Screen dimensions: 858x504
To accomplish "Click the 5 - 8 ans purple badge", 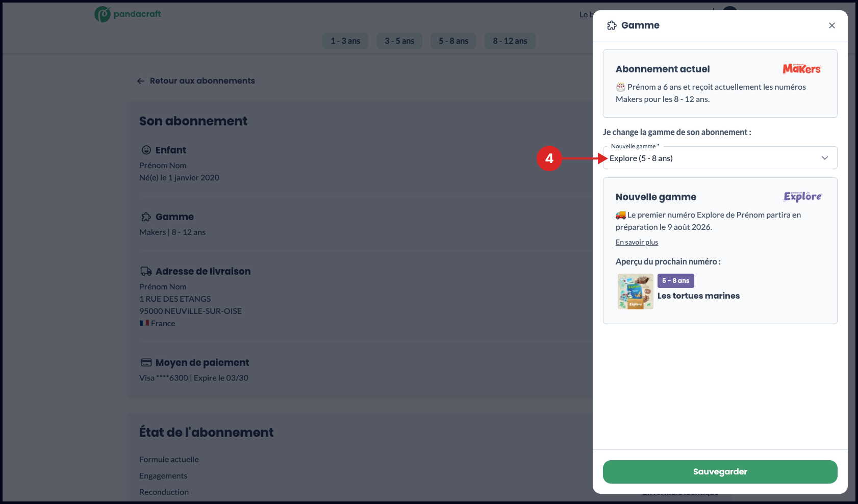I will [x=675, y=281].
